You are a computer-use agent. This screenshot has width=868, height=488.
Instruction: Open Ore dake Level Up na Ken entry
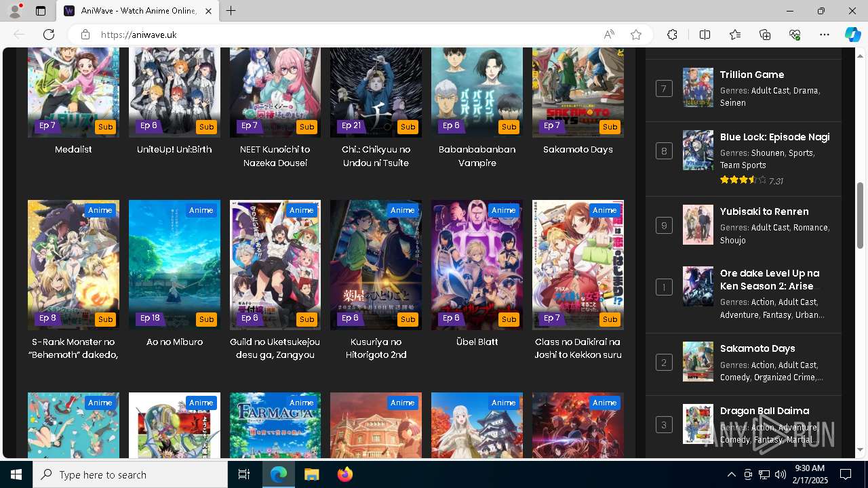pos(770,279)
